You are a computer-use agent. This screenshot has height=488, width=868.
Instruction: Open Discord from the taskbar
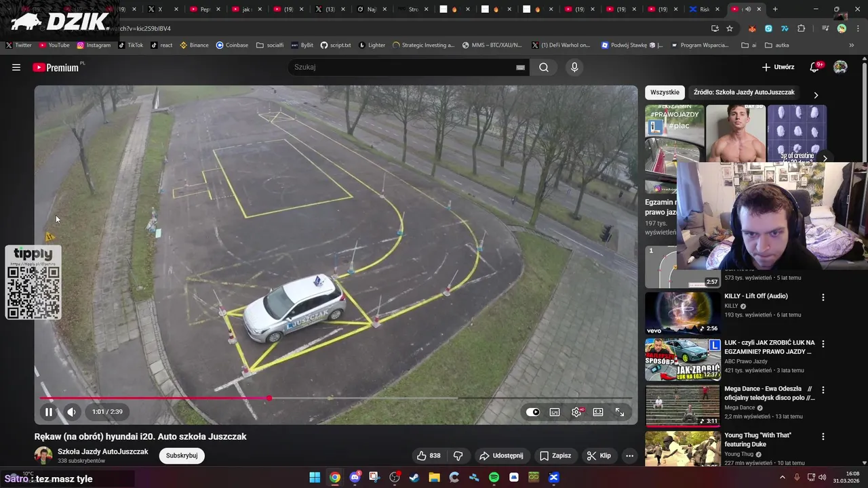[x=355, y=477]
